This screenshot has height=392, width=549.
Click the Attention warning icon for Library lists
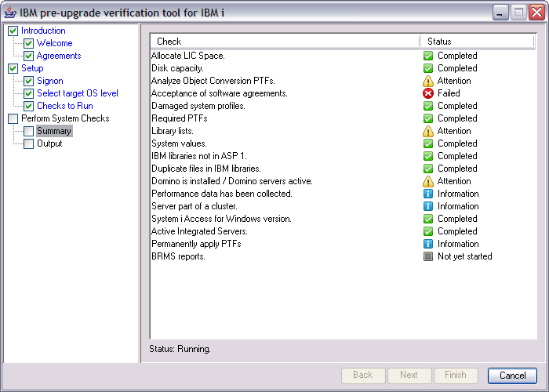point(428,131)
